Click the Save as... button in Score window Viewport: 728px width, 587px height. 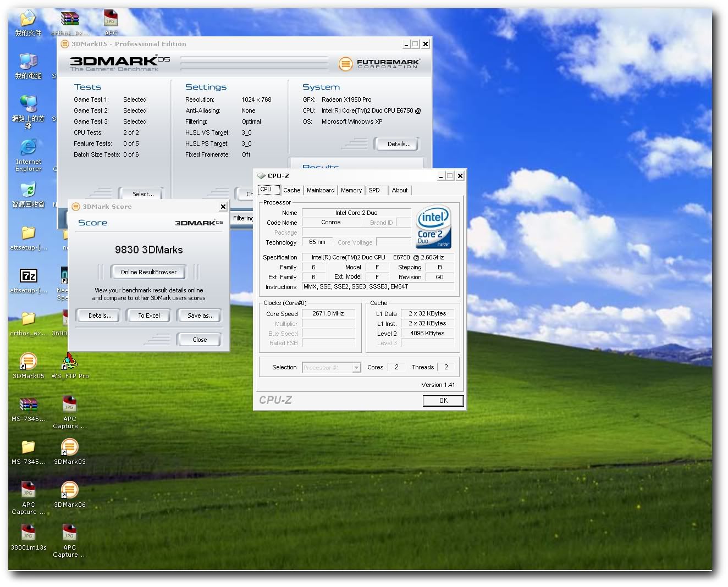(200, 315)
